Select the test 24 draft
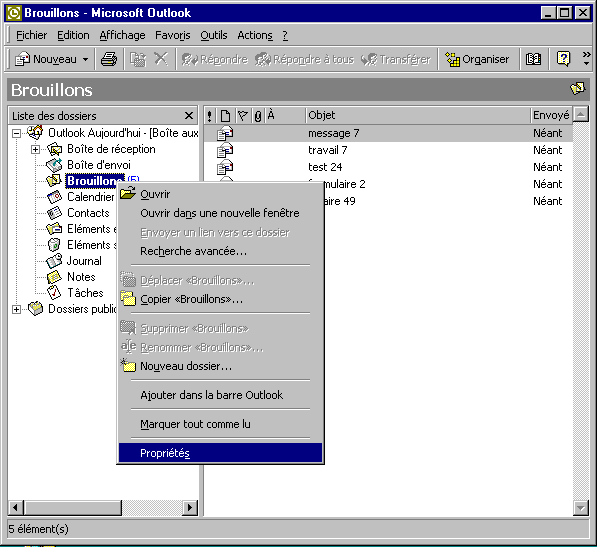The height and width of the screenshot is (547, 597). [x=388, y=167]
